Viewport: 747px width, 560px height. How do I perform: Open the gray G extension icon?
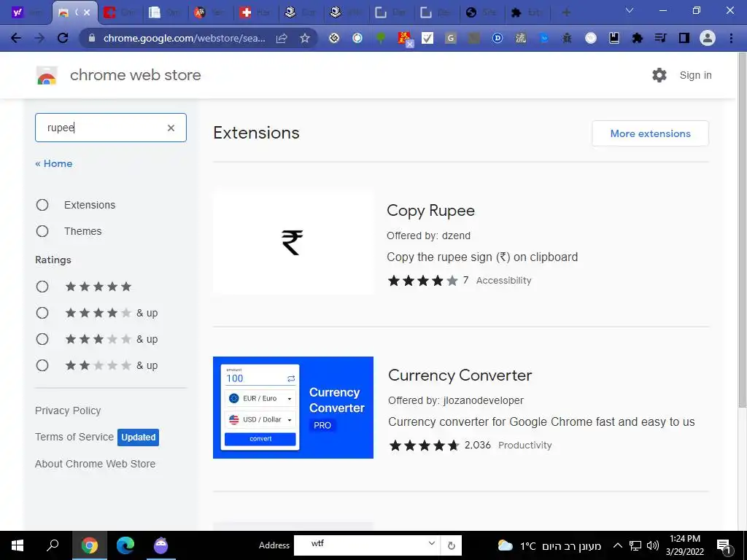click(451, 38)
